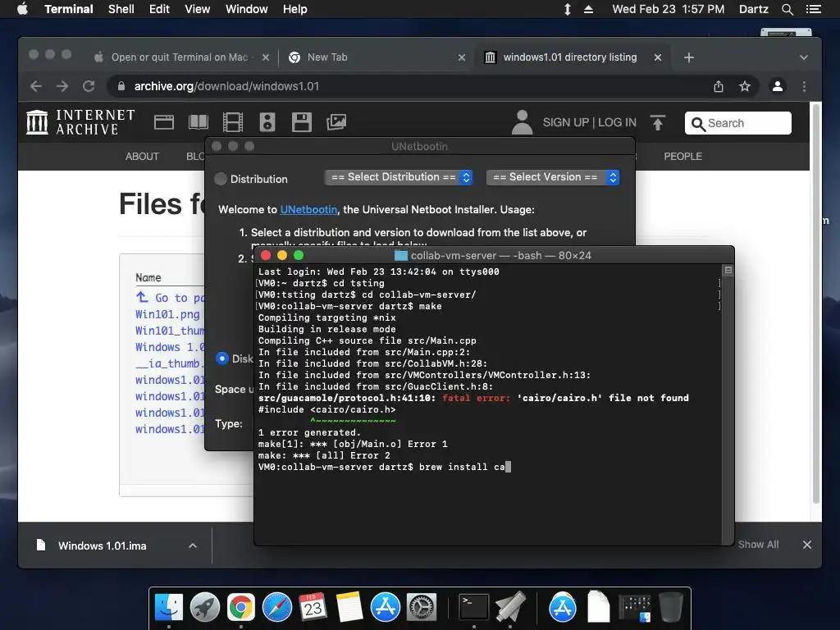Image resolution: width=840 pixels, height=630 pixels.
Task: Open Trash from the Dock
Action: 671,608
